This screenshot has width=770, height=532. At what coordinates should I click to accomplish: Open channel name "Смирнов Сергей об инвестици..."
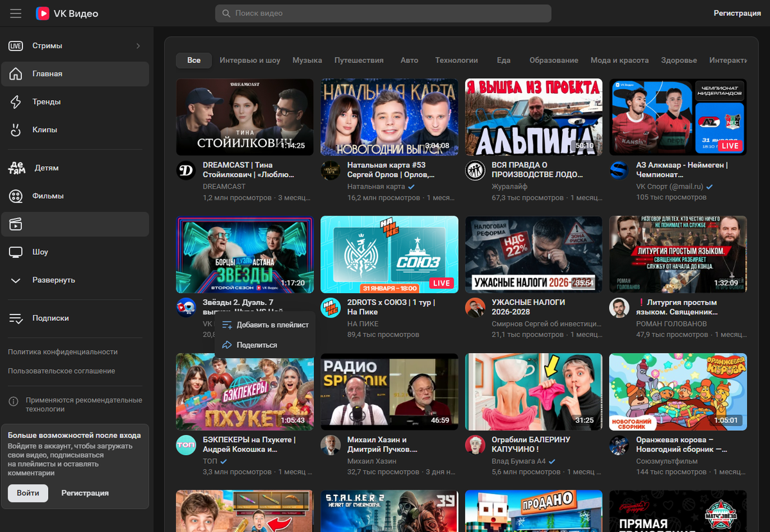(548, 324)
